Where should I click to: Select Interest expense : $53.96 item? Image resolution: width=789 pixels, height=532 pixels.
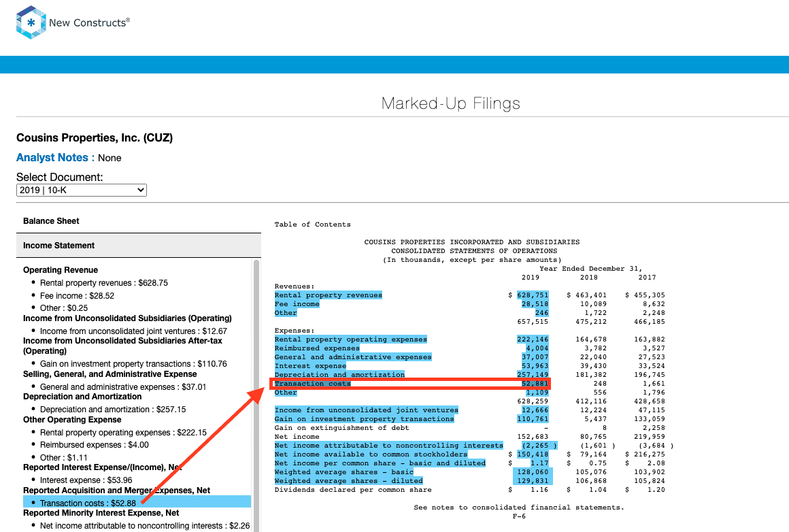(86, 480)
